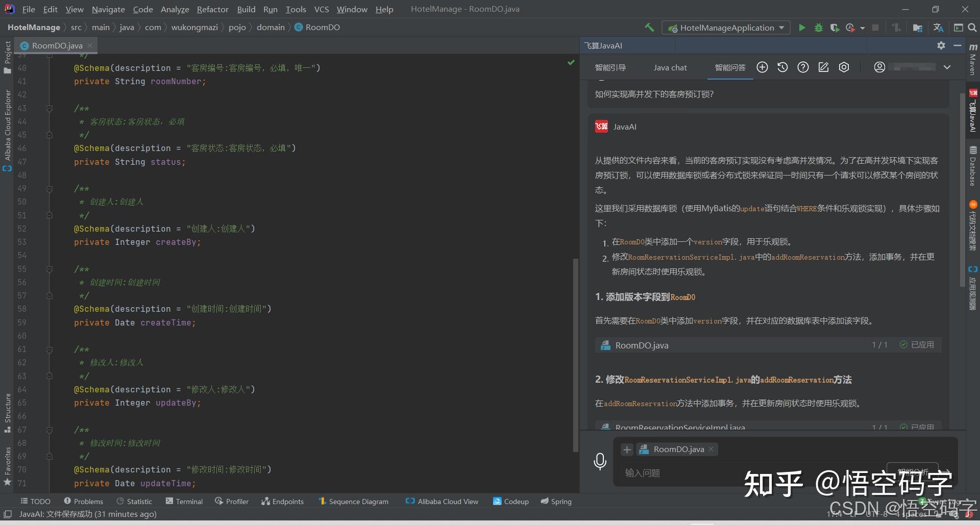
Task: Start a new JavaAI conversation with the plus-circle icon
Action: pos(762,67)
